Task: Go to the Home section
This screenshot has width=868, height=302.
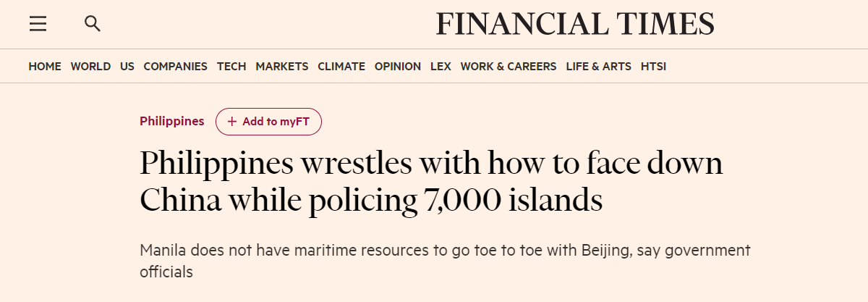Action: click(x=45, y=66)
